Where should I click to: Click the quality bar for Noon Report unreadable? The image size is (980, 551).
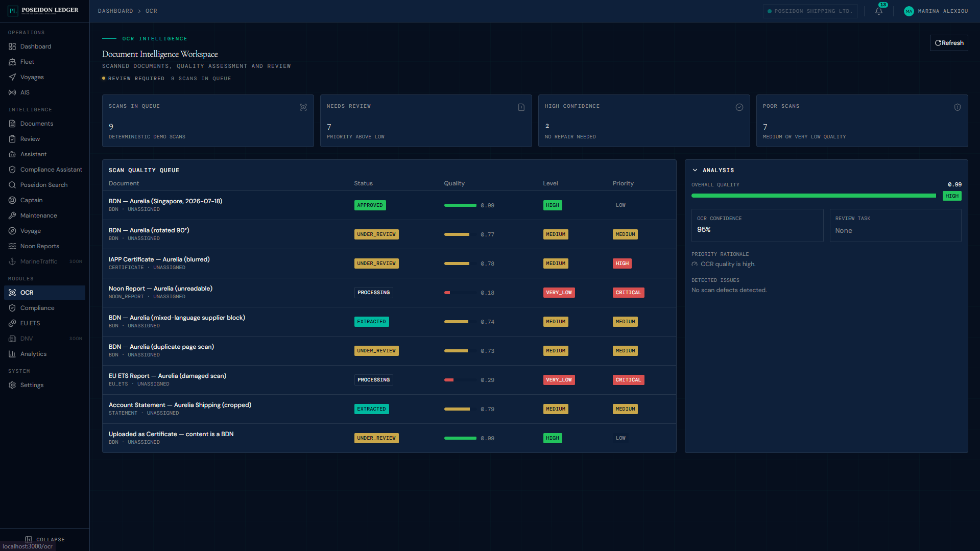pos(460,293)
